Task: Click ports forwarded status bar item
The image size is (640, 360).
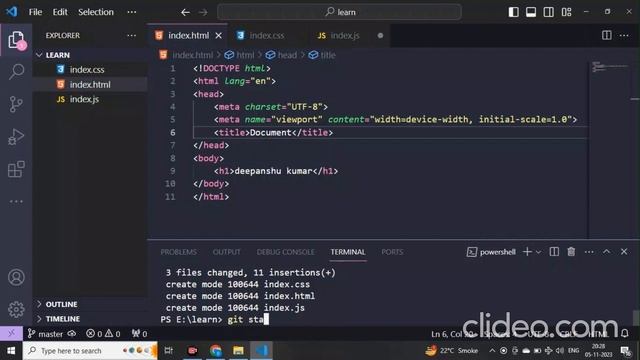Action: pyautogui.click(x=139, y=334)
